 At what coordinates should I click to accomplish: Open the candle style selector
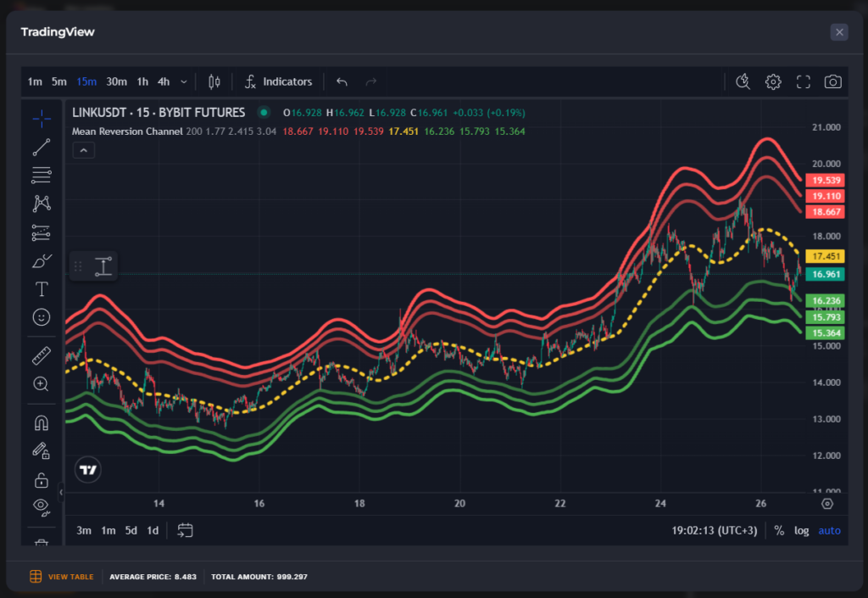click(214, 81)
